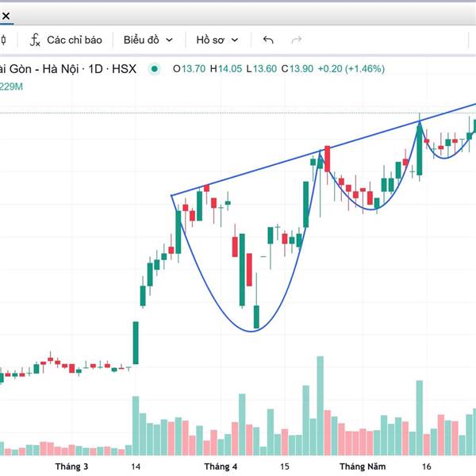The image size is (476, 476).
Task: Click the high value 14.05
Action: tap(230, 69)
